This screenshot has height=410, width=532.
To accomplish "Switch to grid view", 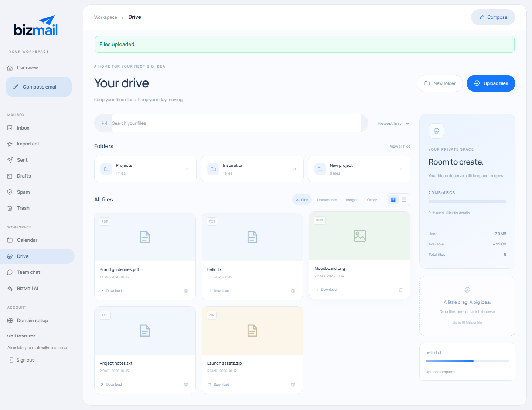I will coord(393,200).
